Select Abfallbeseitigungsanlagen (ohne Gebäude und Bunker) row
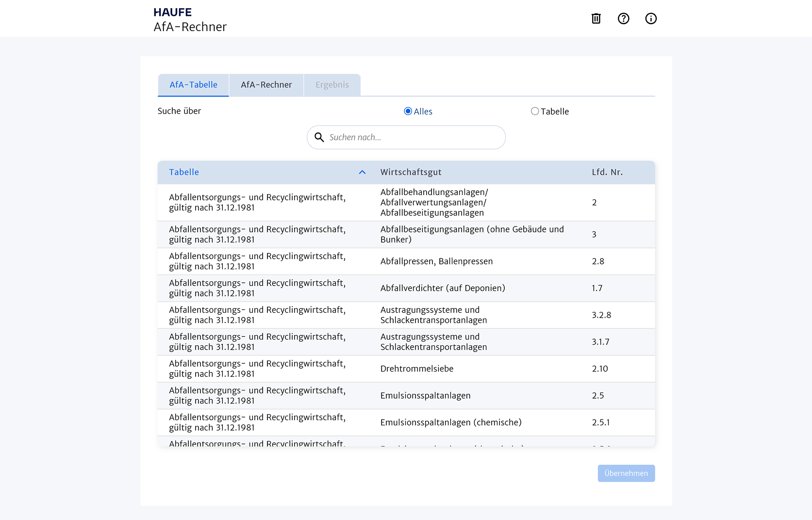Screen dimensions: 812x520 tap(406, 235)
